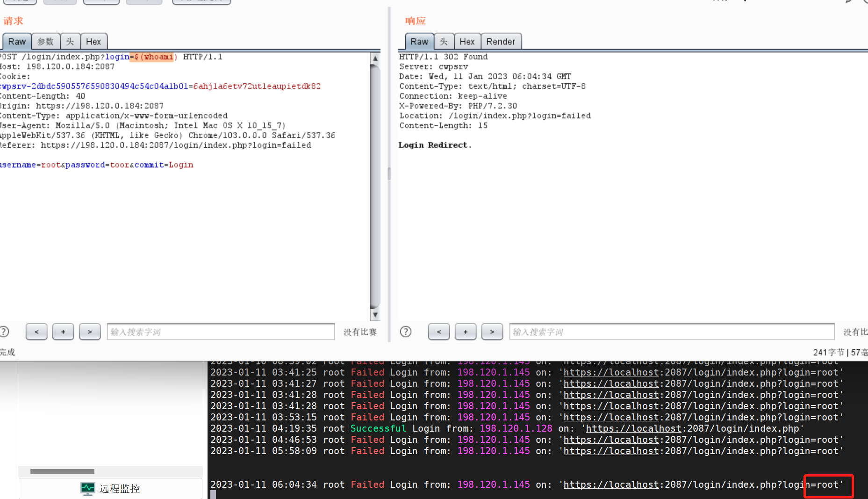Click the Referer header in the request
This screenshot has height=499, width=868.
pos(156,145)
